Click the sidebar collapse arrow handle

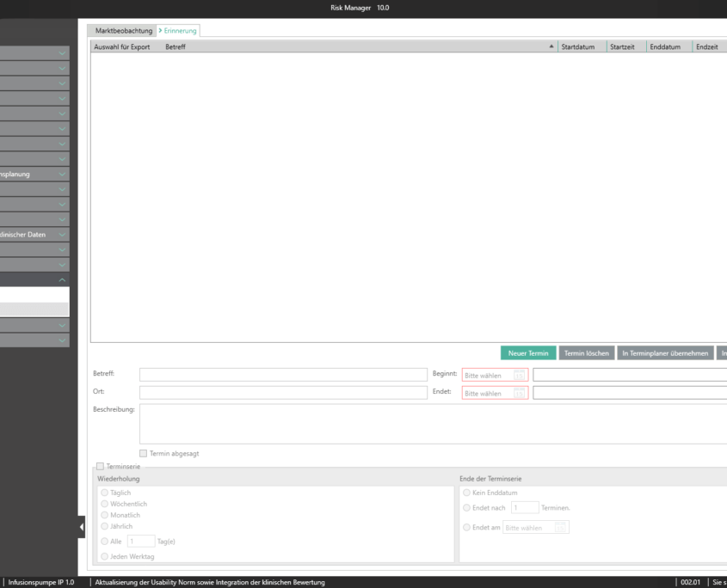tap(82, 527)
